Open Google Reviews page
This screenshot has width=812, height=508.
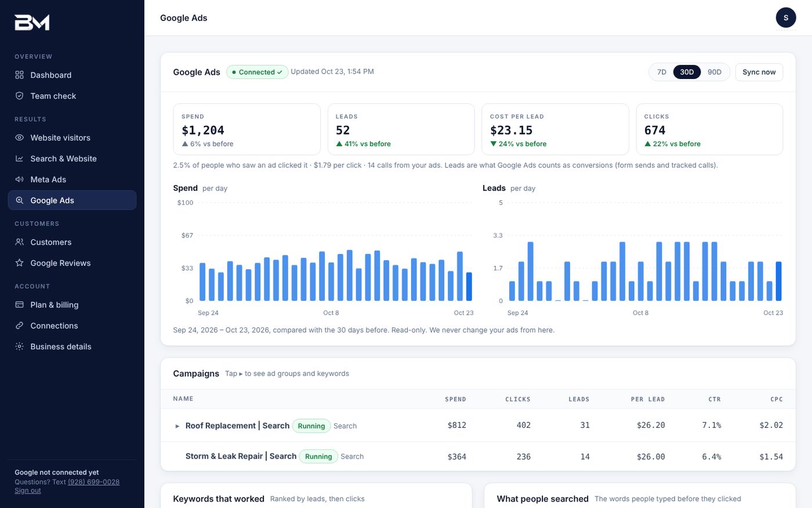[72, 263]
